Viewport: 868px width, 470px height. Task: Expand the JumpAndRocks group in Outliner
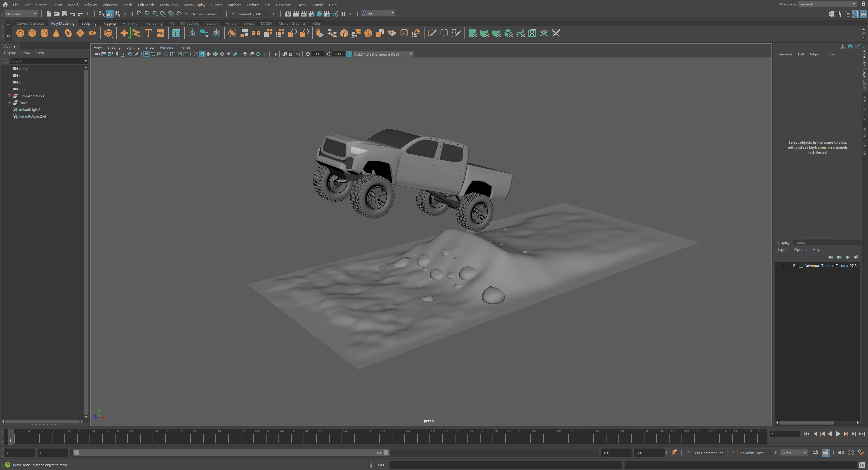9,96
